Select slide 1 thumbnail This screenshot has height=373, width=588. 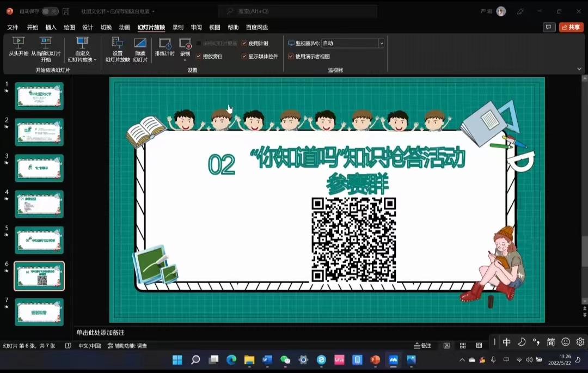click(x=39, y=96)
